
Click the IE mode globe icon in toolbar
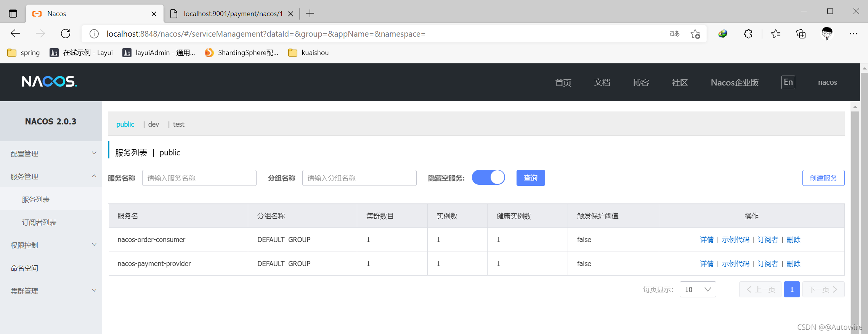pos(722,34)
